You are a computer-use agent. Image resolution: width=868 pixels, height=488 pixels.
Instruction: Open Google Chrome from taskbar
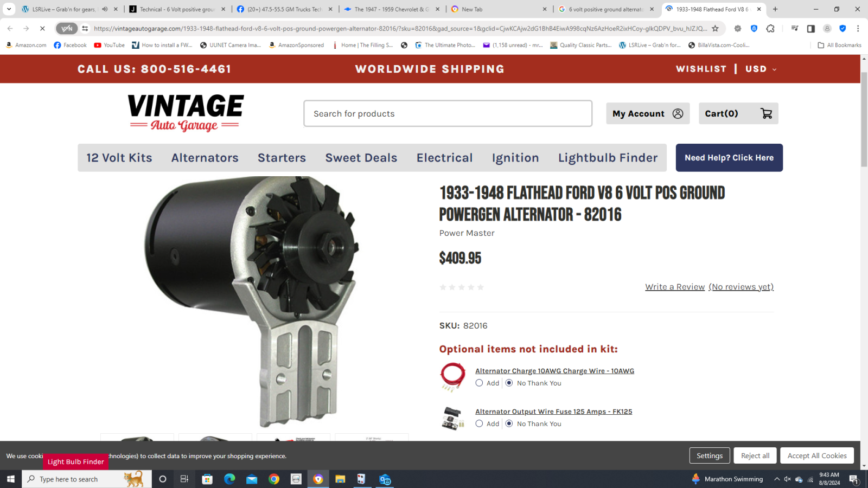(x=274, y=479)
